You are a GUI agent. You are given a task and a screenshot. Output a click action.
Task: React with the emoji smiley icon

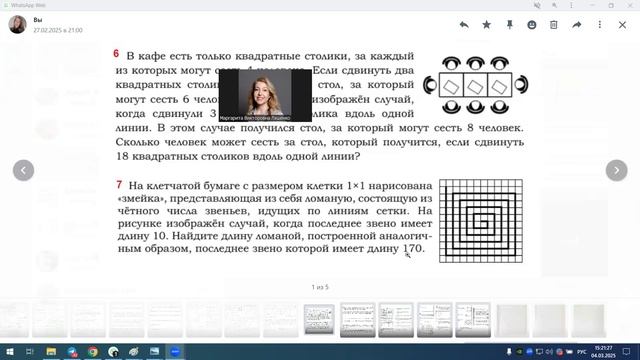click(x=531, y=25)
